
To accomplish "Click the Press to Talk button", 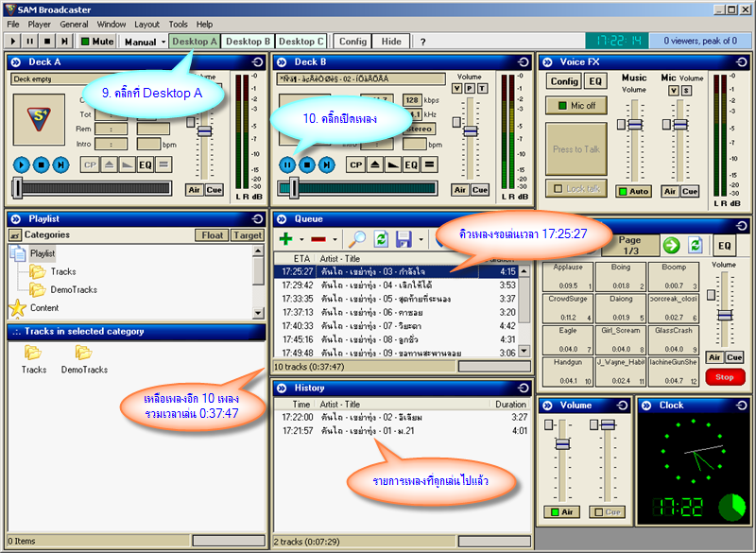I will [576, 149].
